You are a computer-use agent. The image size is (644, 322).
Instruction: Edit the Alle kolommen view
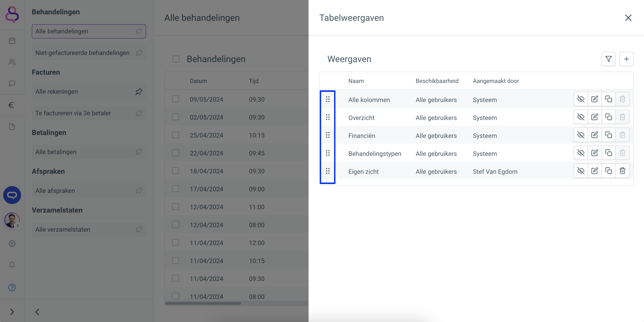[595, 99]
